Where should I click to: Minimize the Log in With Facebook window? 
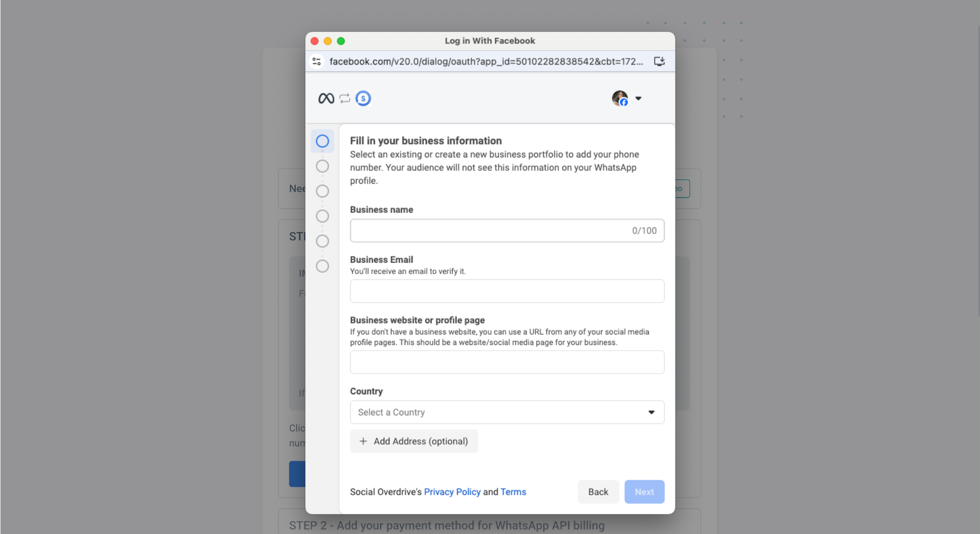click(328, 41)
